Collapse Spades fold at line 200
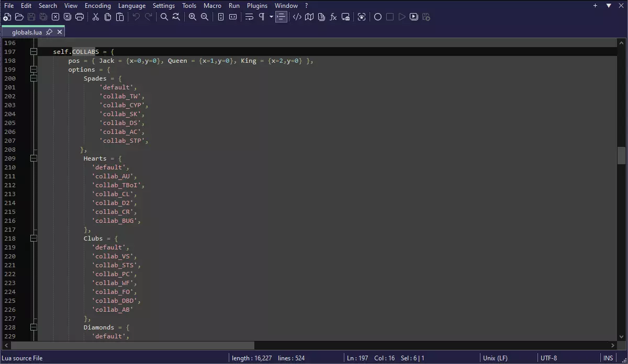Image resolution: width=628 pixels, height=364 pixels. pos(33,78)
